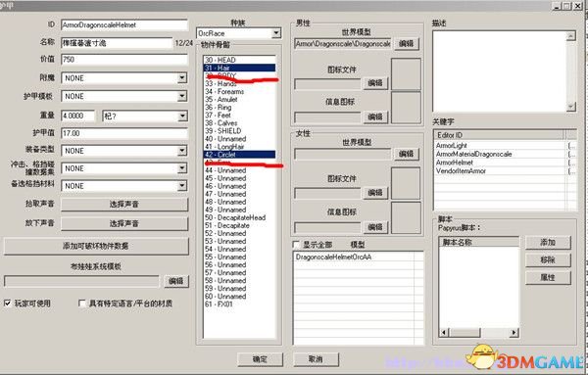The height and width of the screenshot is (375, 588).
Task: Click 编辑 for female 信息图标
Action: (375, 227)
